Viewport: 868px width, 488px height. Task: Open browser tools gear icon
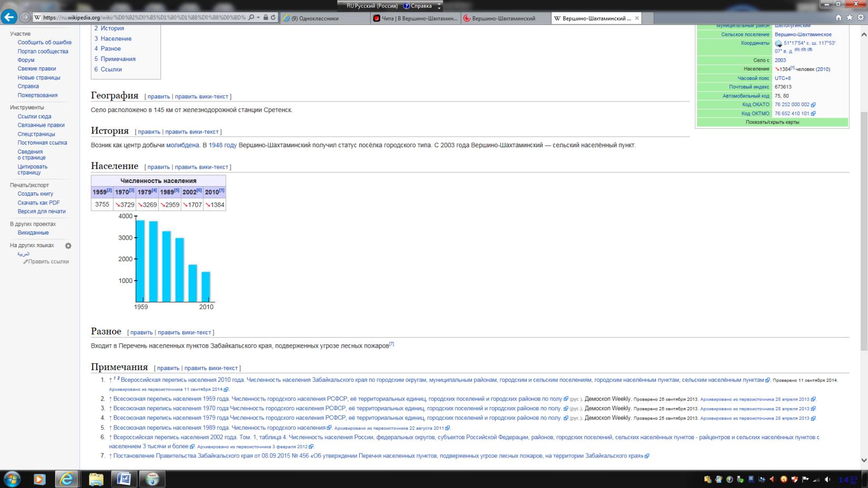861,17
